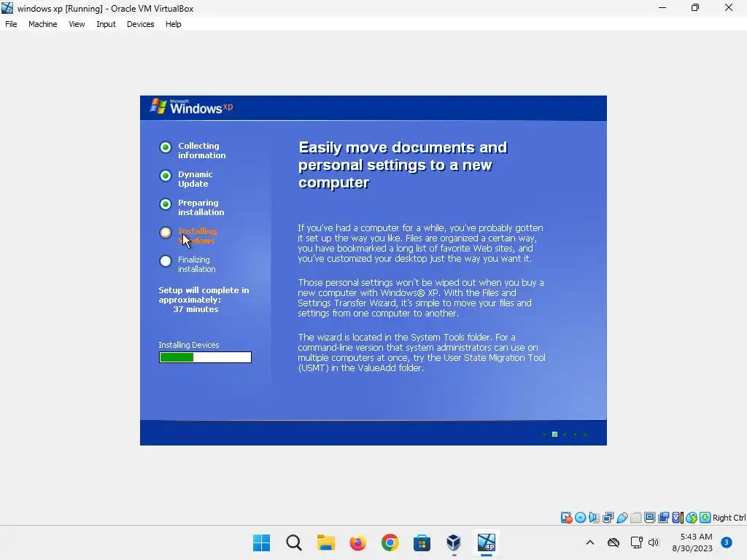
Task: Open the network tray icon
Action: tap(636, 542)
